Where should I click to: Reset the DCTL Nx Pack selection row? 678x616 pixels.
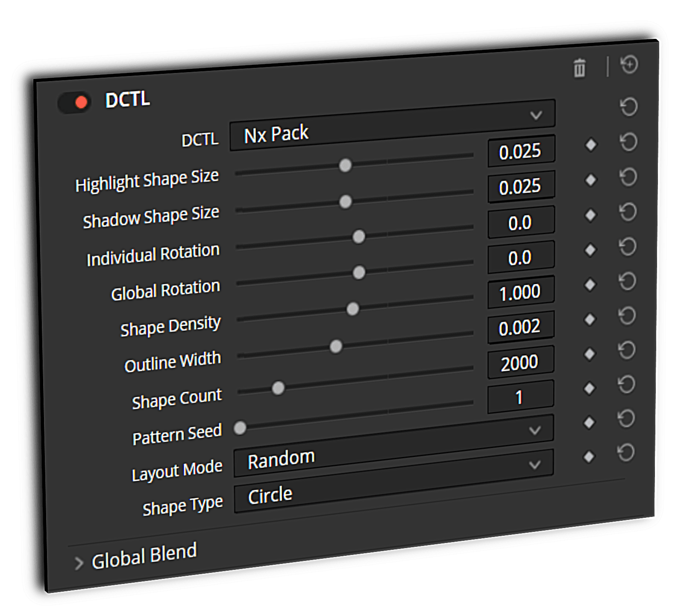[628, 106]
